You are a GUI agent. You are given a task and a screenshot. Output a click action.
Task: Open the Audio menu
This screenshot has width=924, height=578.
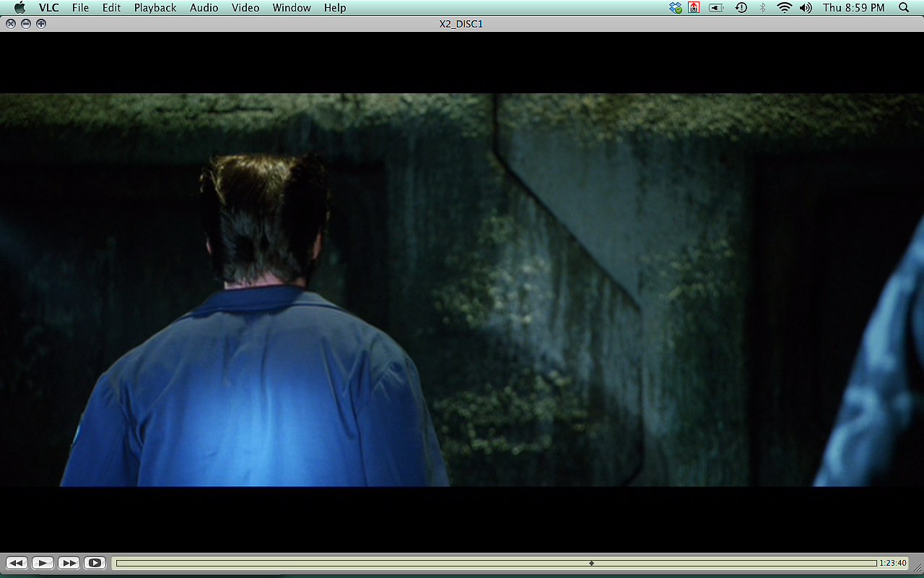click(204, 7)
